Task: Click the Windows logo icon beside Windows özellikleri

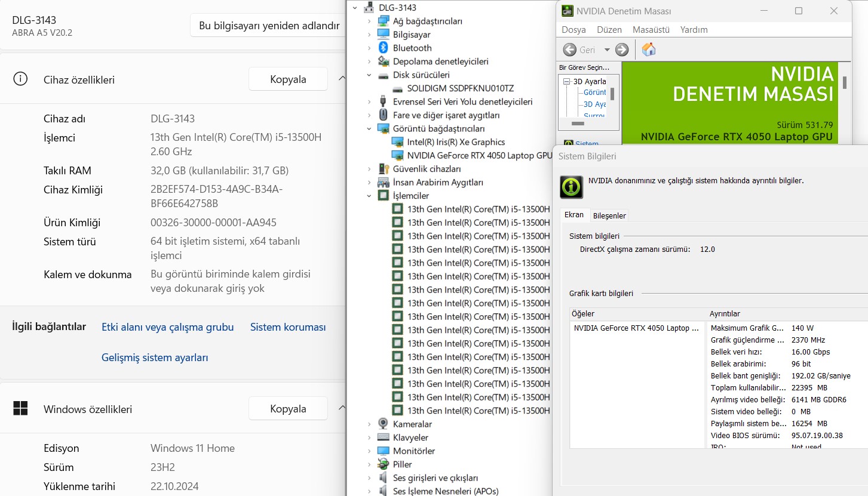Action: point(20,409)
